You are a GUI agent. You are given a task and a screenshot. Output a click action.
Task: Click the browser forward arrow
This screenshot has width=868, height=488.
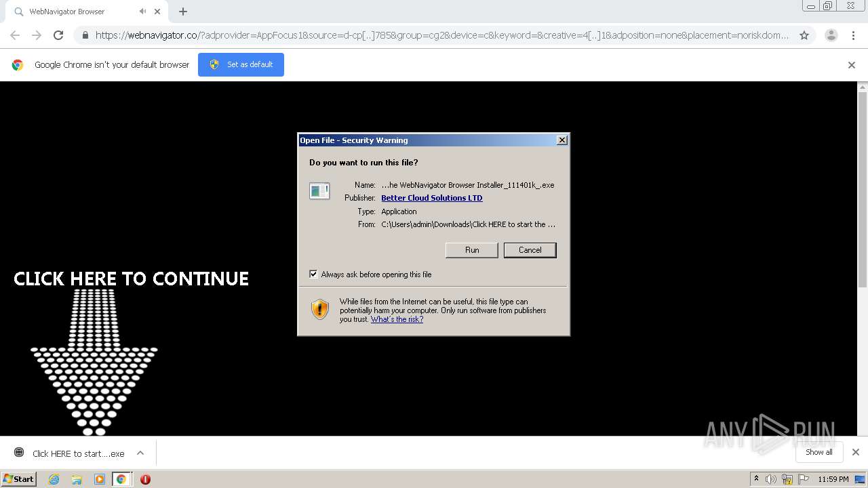click(37, 35)
